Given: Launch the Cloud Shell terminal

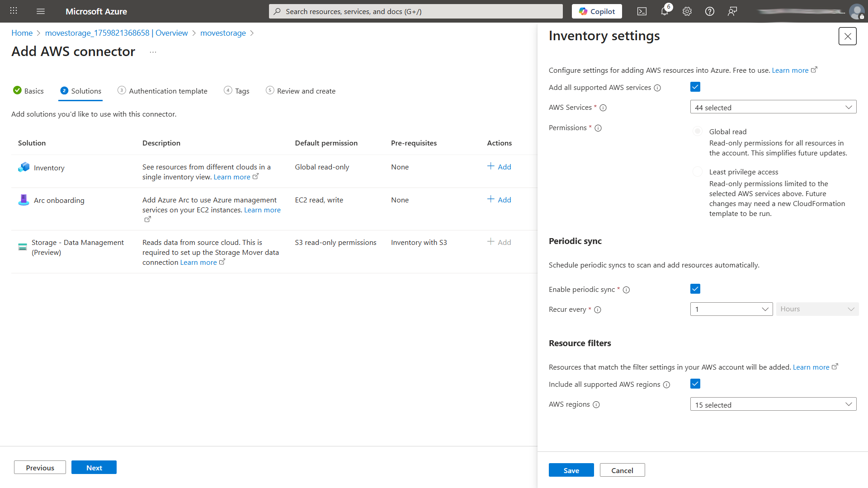Looking at the screenshot, I should click(642, 11).
